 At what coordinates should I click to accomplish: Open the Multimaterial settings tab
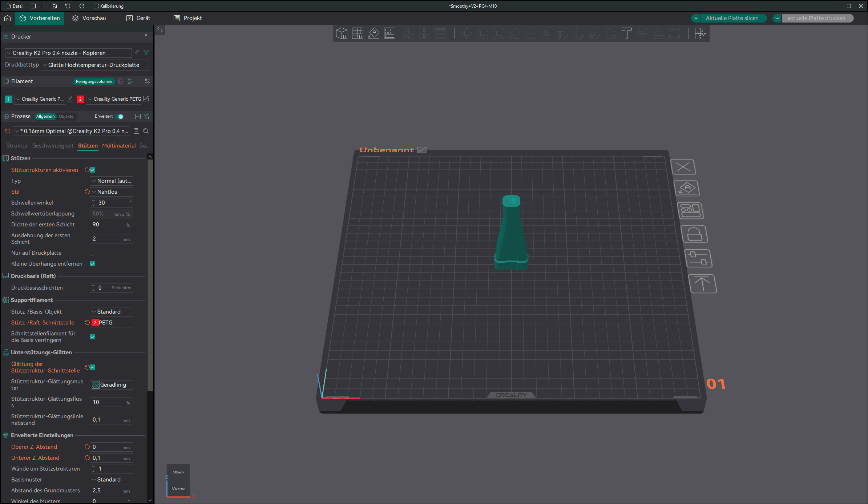[x=119, y=146]
